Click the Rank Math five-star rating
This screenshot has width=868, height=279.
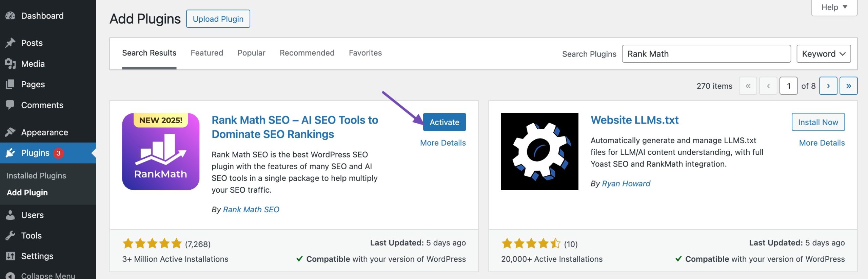tap(152, 243)
